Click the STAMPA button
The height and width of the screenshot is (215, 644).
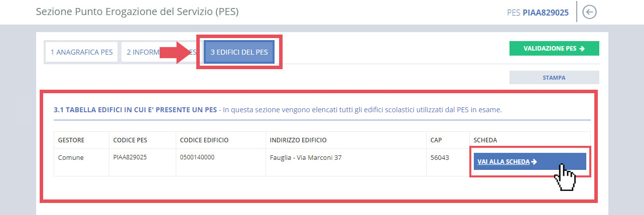[x=554, y=78]
